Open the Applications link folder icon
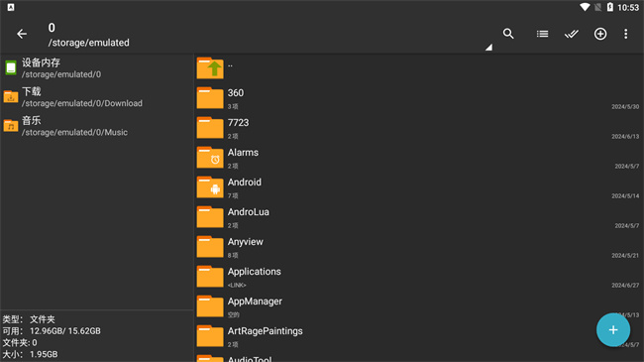The image size is (644, 362). (210, 277)
